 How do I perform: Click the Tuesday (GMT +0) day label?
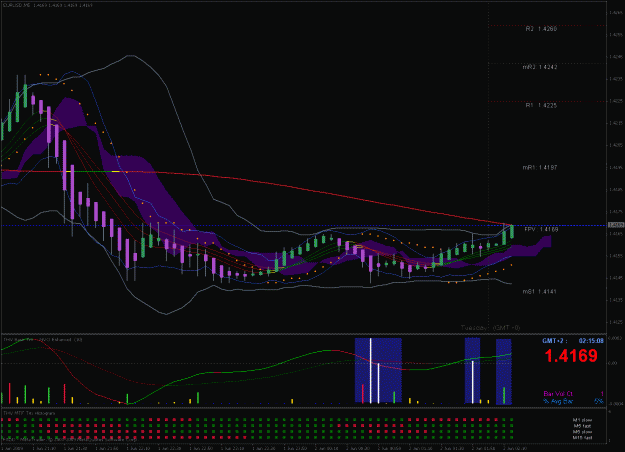pos(490,328)
